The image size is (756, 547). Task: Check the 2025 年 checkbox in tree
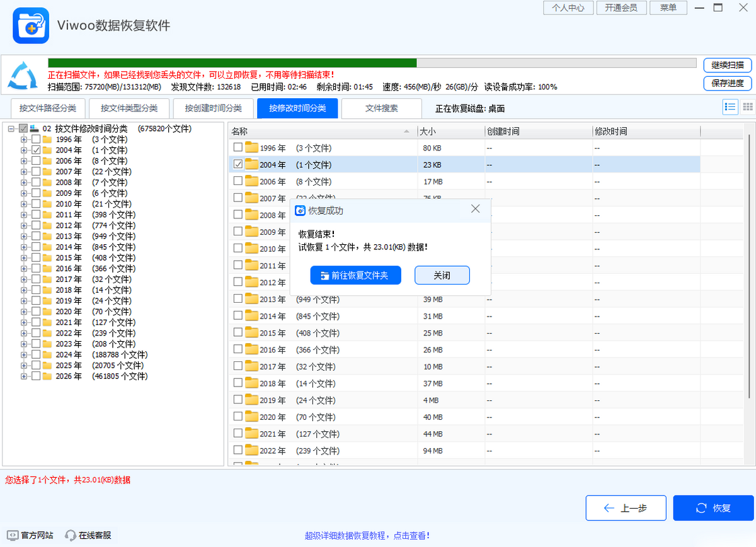pos(36,365)
